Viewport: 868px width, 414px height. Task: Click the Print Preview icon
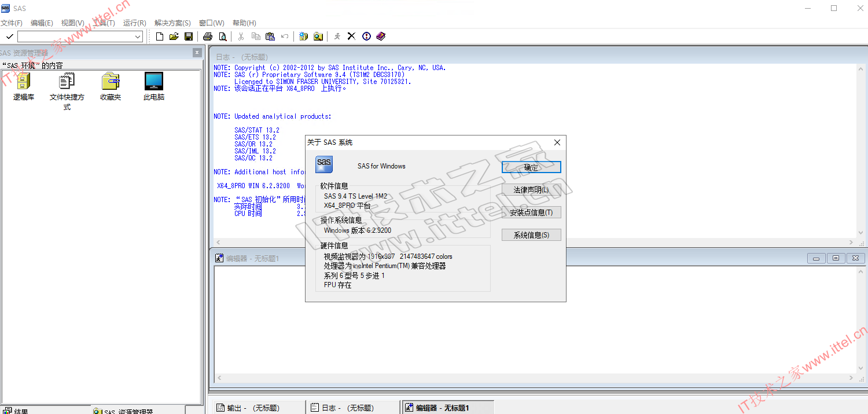[x=222, y=36]
